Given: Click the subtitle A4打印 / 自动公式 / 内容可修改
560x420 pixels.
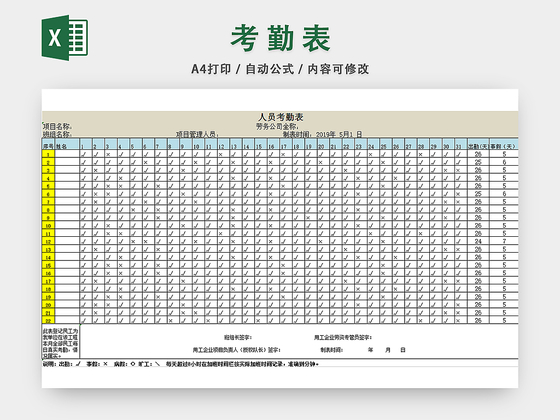Looking at the screenshot, I should click(280, 69).
